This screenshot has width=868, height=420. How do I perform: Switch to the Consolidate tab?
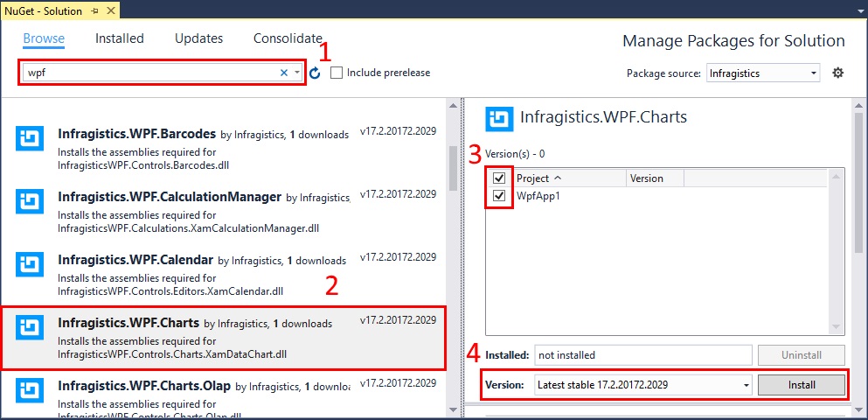coord(288,38)
